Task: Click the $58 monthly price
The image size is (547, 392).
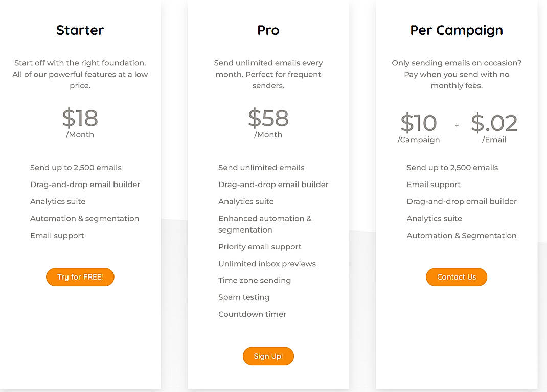Action: [268, 119]
